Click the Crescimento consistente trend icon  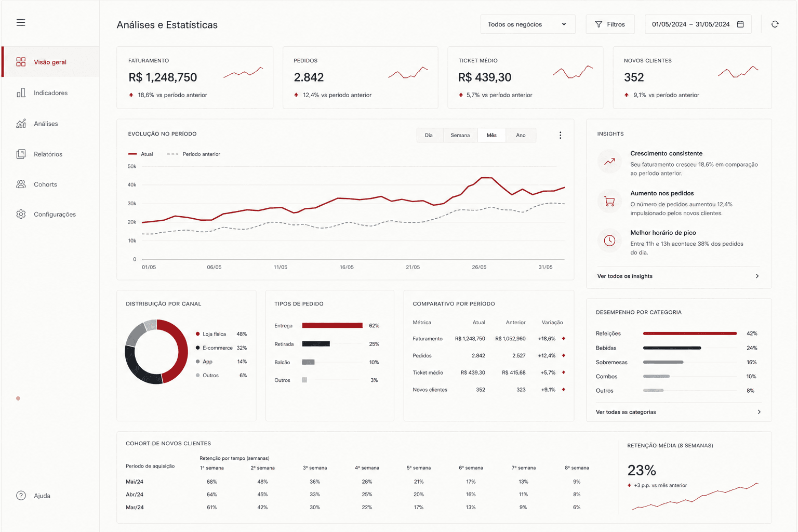click(x=609, y=162)
